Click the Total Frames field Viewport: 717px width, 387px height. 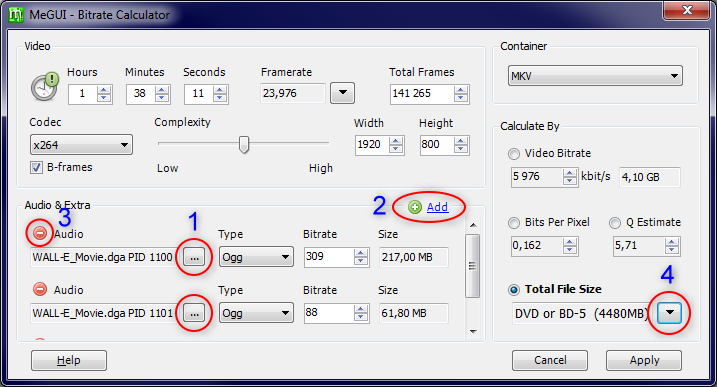[x=422, y=94]
